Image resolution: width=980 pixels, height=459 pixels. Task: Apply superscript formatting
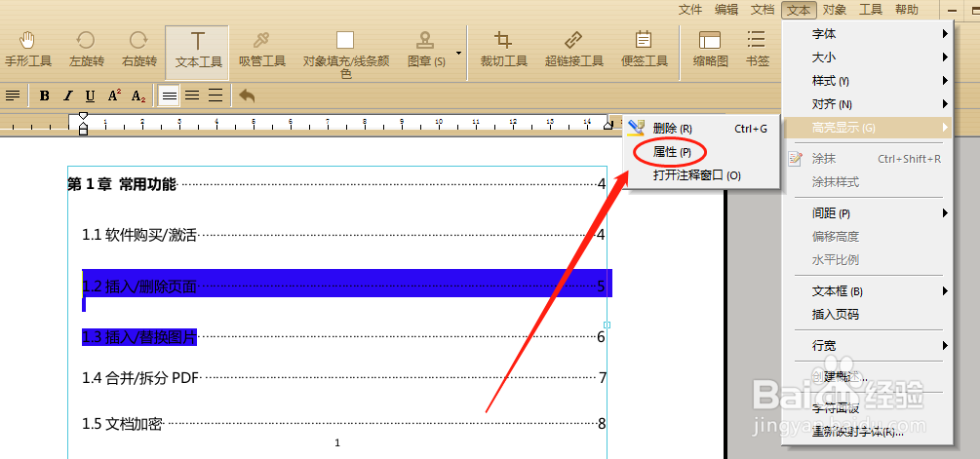click(x=114, y=96)
